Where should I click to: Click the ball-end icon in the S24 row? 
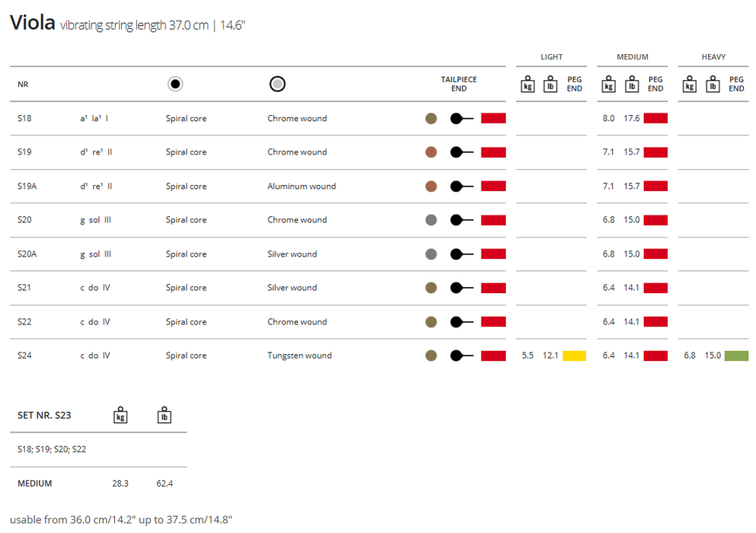462,356
